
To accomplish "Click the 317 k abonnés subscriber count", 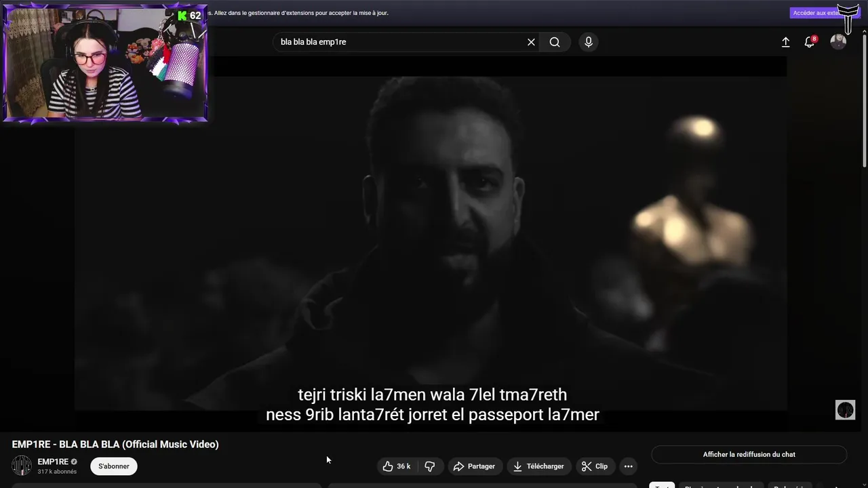I will (x=57, y=472).
